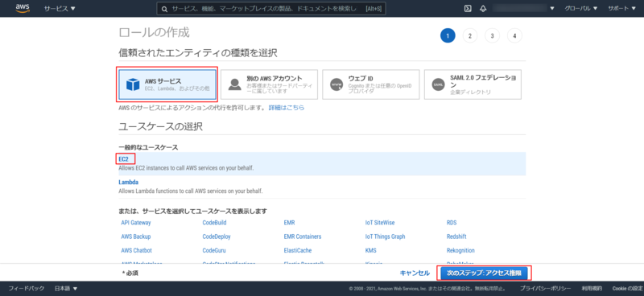
Task: Go to step 3 indicator
Action: click(x=492, y=36)
